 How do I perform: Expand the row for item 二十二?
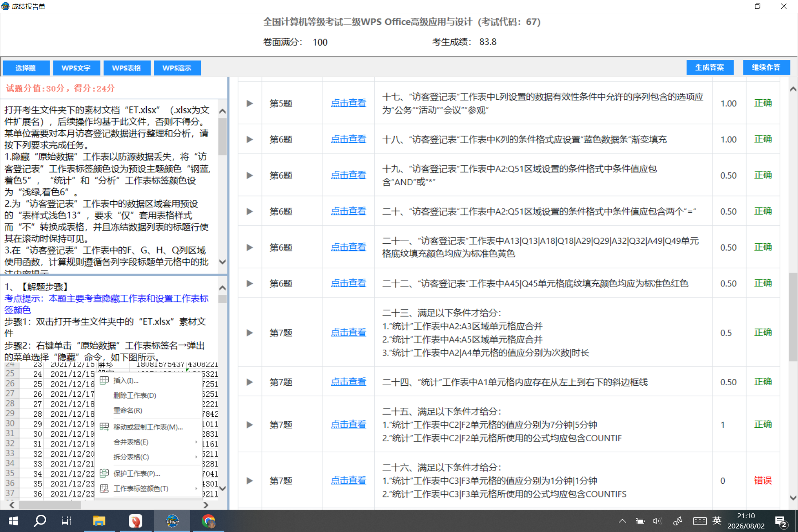coord(250,283)
